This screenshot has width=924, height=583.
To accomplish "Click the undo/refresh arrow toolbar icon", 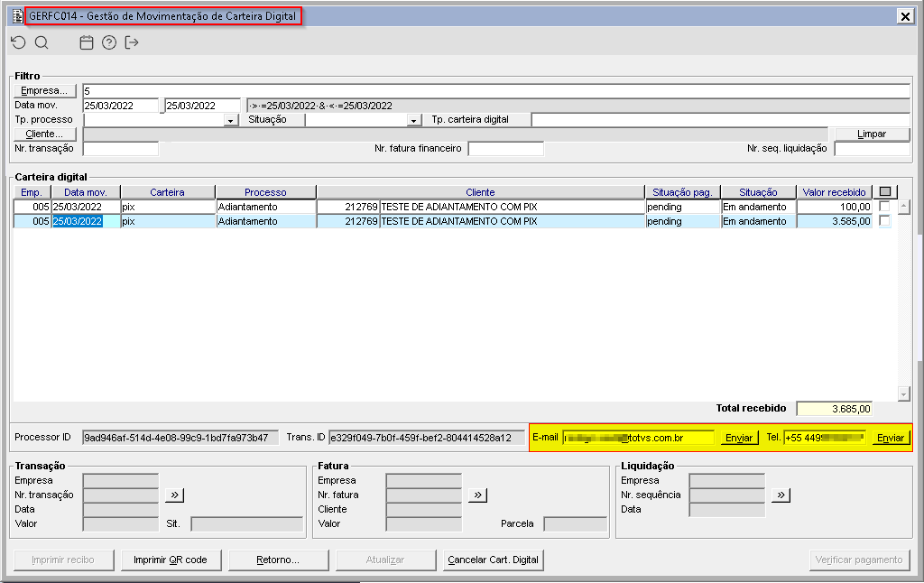I will pos(18,42).
